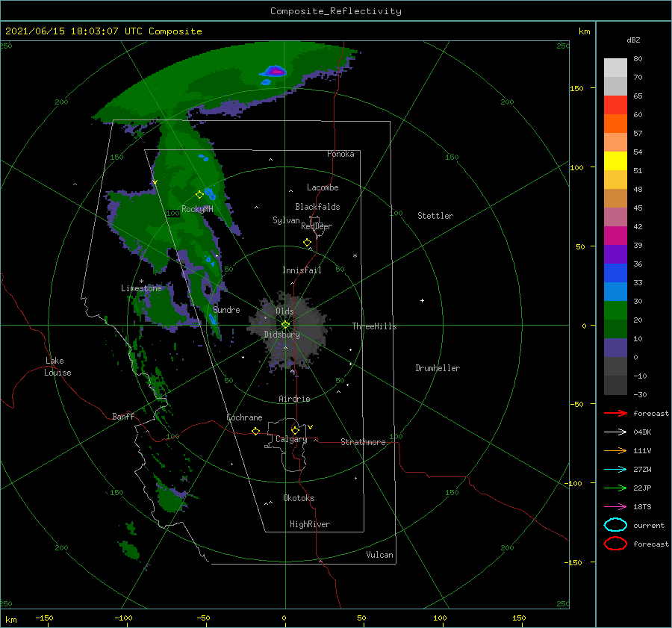Click the Cochrane label
The image size is (672, 628).
click(244, 417)
